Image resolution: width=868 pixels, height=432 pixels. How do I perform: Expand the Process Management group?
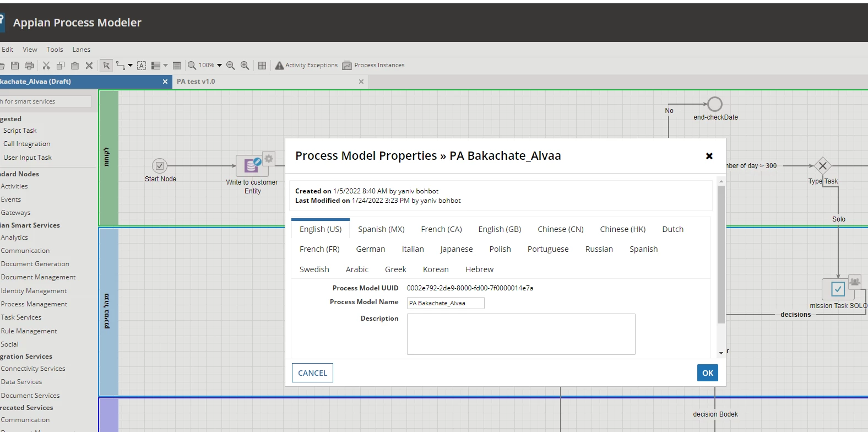click(x=34, y=304)
